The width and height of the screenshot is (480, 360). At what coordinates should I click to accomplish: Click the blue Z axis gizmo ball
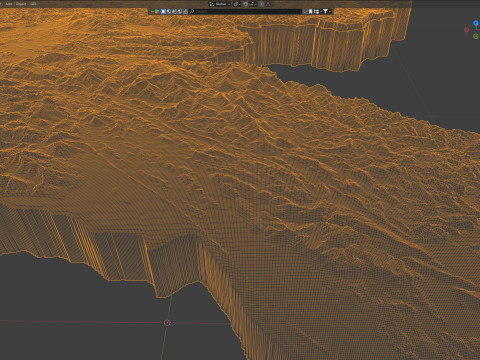point(476,23)
